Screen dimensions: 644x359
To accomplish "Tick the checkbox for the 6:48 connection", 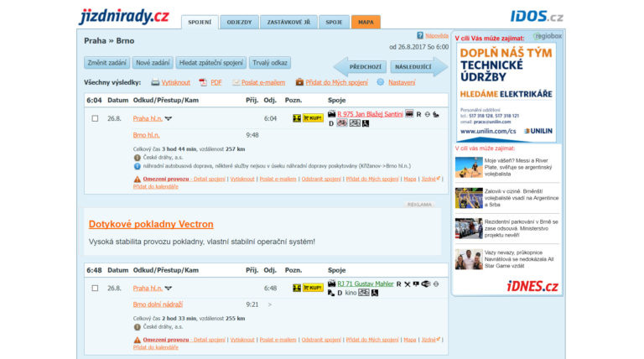I will point(95,288).
